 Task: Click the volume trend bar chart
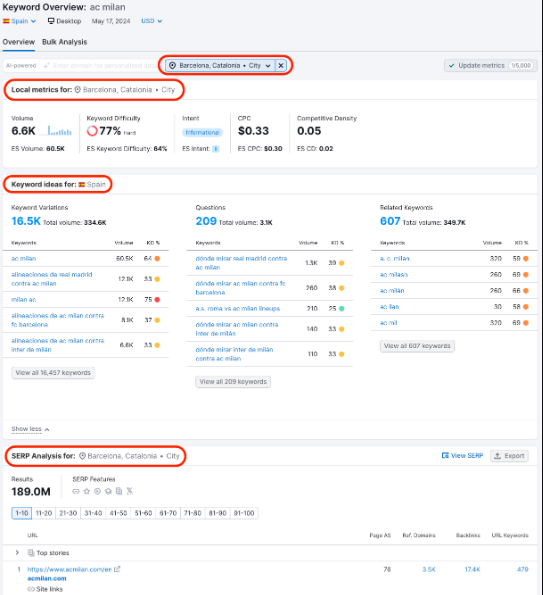click(59, 131)
